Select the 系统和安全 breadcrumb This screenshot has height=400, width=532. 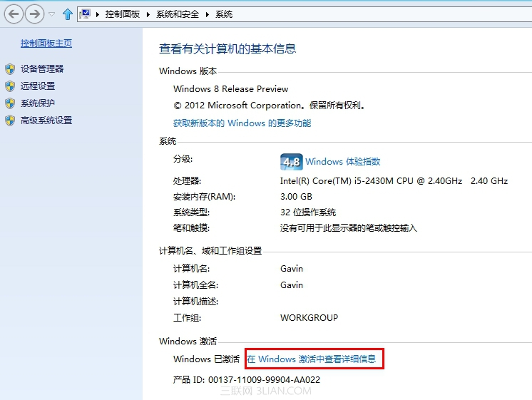click(x=178, y=14)
